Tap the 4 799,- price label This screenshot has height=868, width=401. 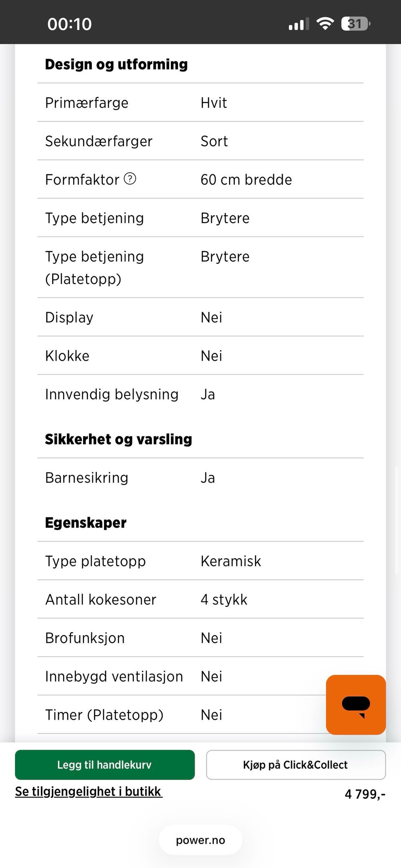tap(365, 794)
